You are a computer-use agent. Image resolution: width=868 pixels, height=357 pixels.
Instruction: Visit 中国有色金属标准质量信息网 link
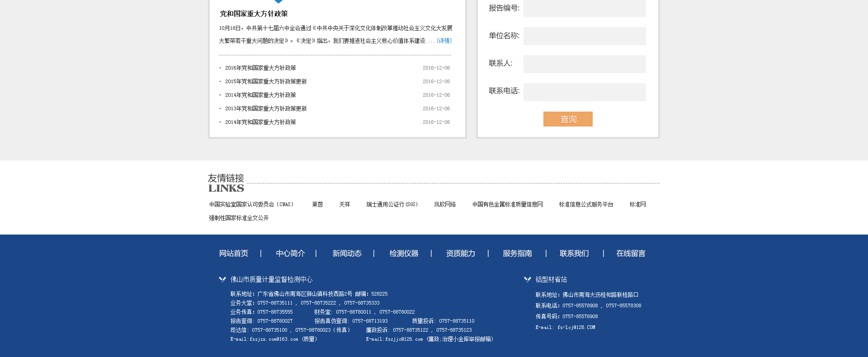(507, 204)
